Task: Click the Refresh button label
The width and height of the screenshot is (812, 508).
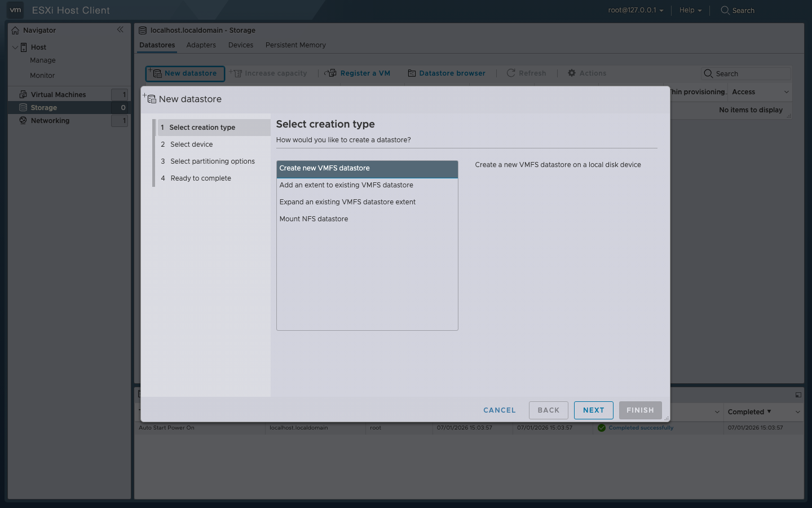Action: 532,73
